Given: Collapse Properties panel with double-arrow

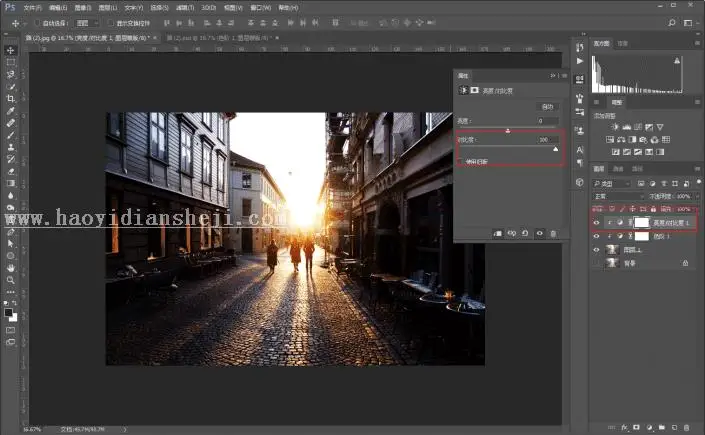Looking at the screenshot, I should [553, 76].
